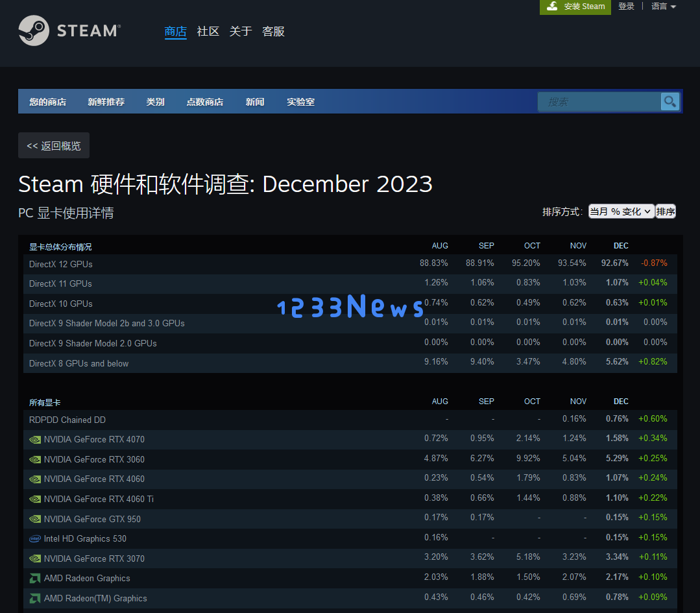
Task: Click the 排序 sort button
Action: coord(665,211)
